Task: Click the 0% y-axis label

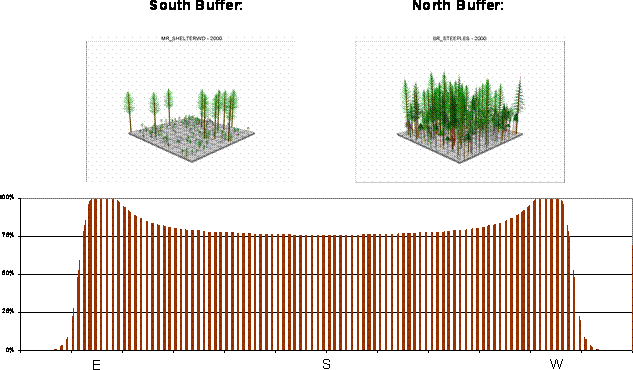Action: point(10,350)
